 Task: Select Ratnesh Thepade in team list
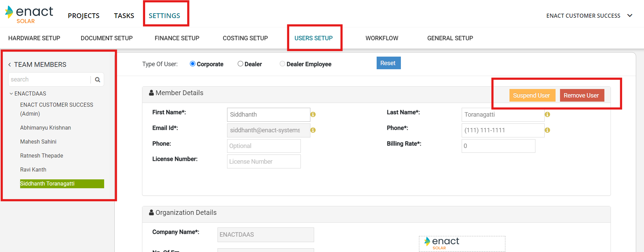[x=42, y=155]
